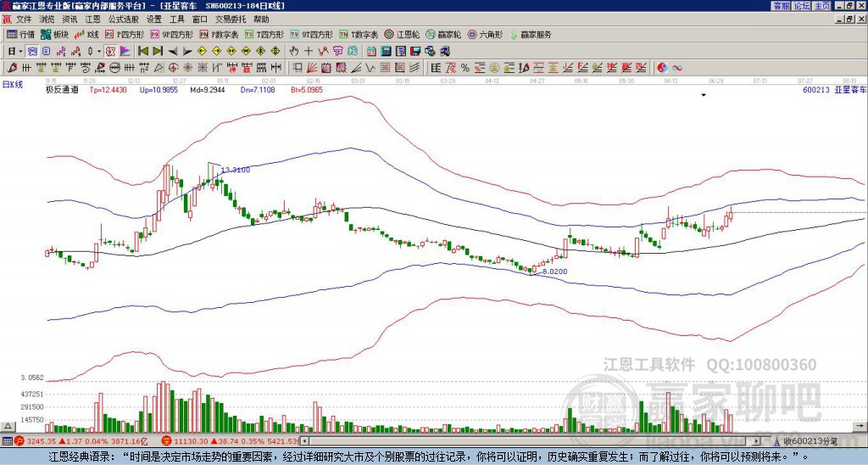Open the T数字表 tool
The image size is (868, 465).
coord(359,34)
